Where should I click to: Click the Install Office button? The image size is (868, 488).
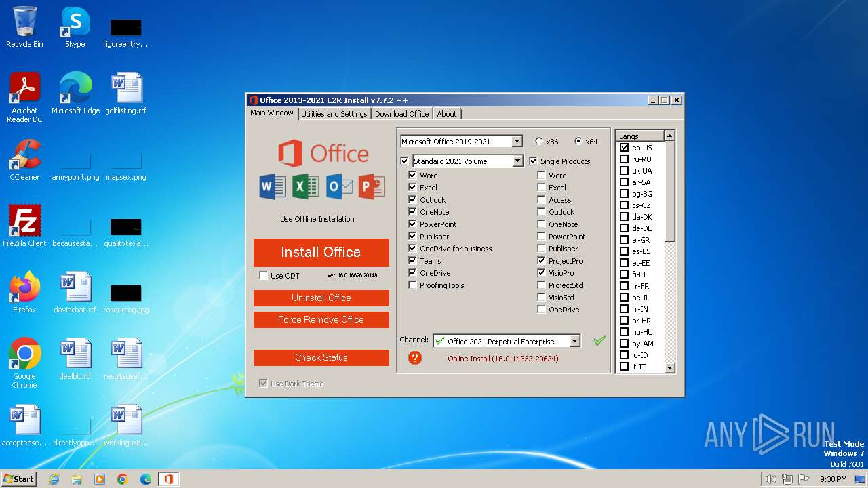(321, 252)
